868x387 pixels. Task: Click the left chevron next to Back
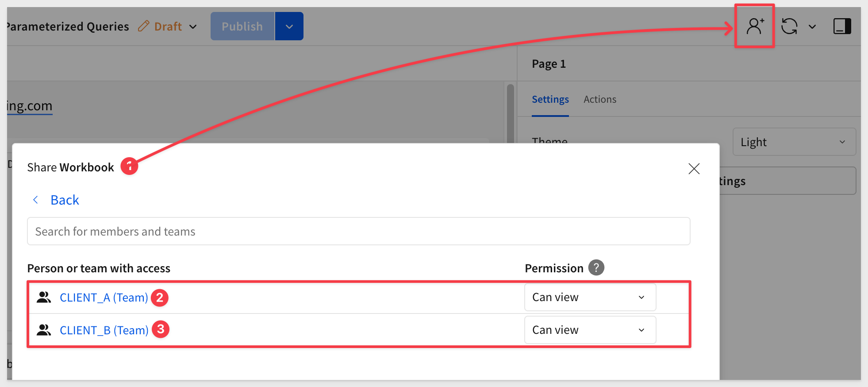pos(36,200)
